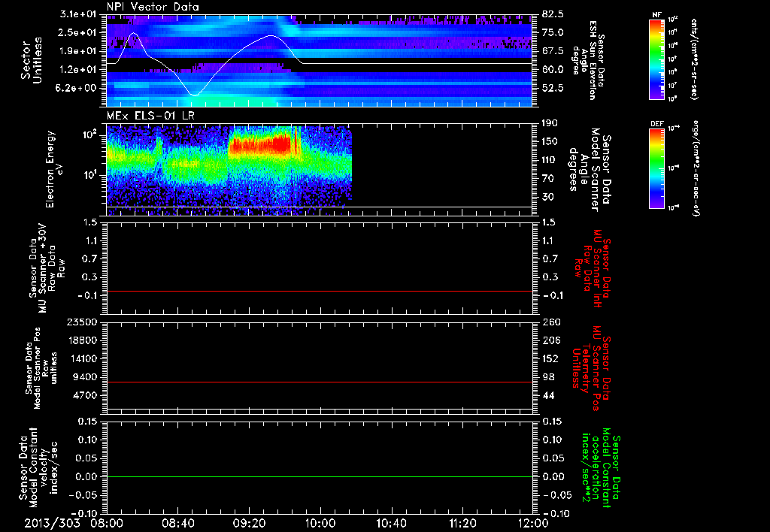The width and height of the screenshot is (770, 532).
Task: Click the '190' scanner angle tick value
Action: (550, 123)
